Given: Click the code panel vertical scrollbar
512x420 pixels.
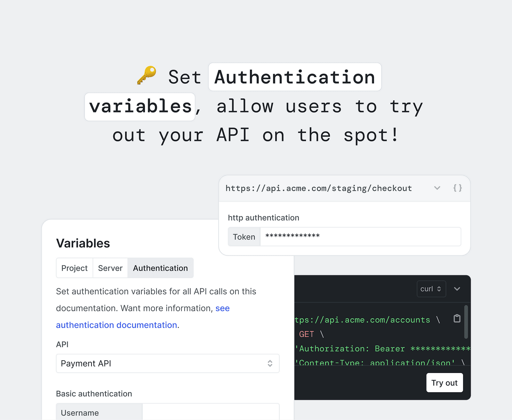Looking at the screenshot, I should [x=466, y=322].
